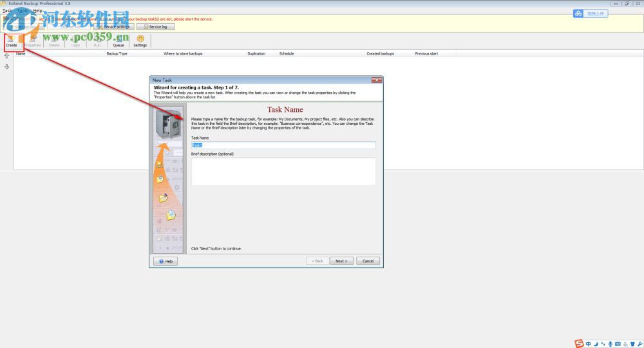
Task: Click the punctuation toggle in IME bar
Action: coord(603,344)
